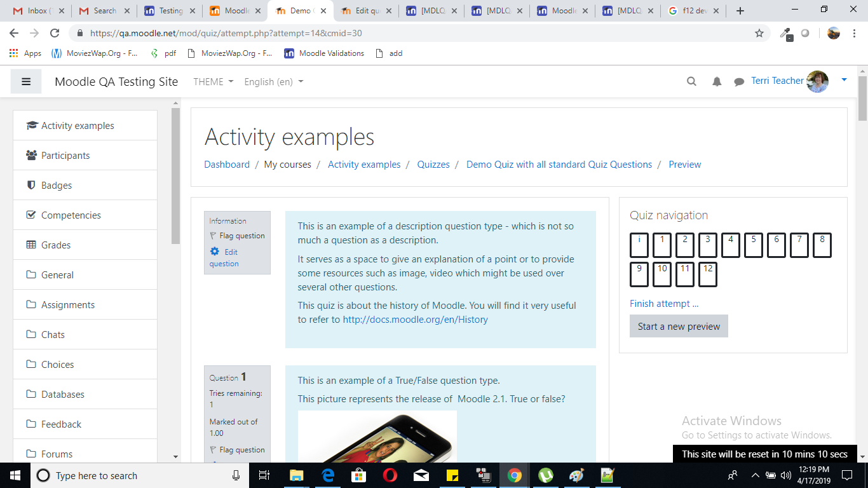Open the Chrome Apps grid shortcut
868x488 pixels.
tap(25, 53)
